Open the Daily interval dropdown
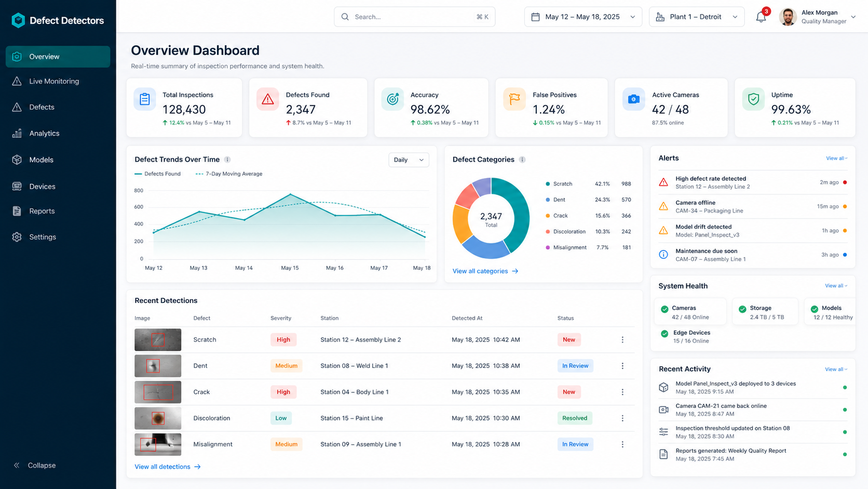This screenshot has width=868, height=489. click(409, 160)
